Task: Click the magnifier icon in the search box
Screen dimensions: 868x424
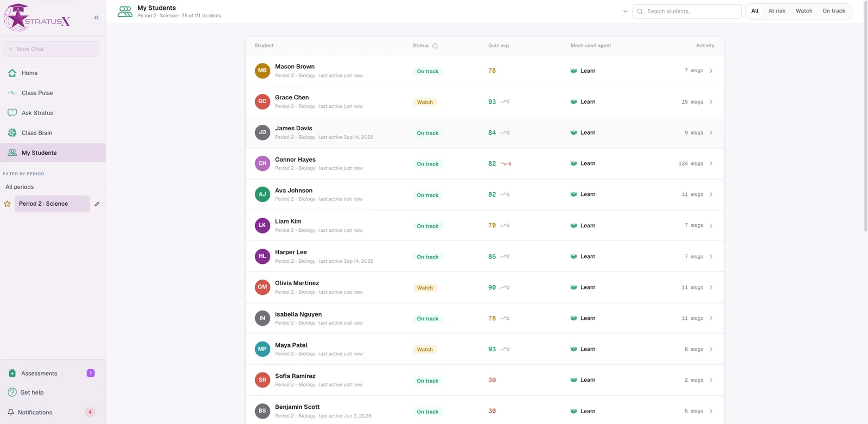Action: coord(640,11)
